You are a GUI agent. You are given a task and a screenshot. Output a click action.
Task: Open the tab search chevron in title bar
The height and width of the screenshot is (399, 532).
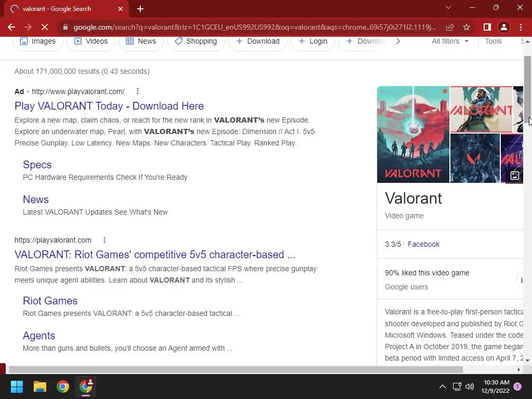pos(448,7)
